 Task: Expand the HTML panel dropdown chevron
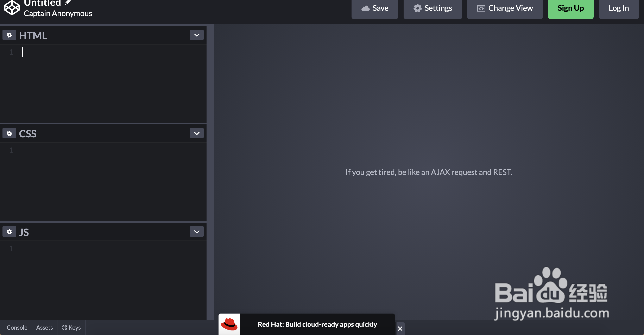(x=197, y=35)
